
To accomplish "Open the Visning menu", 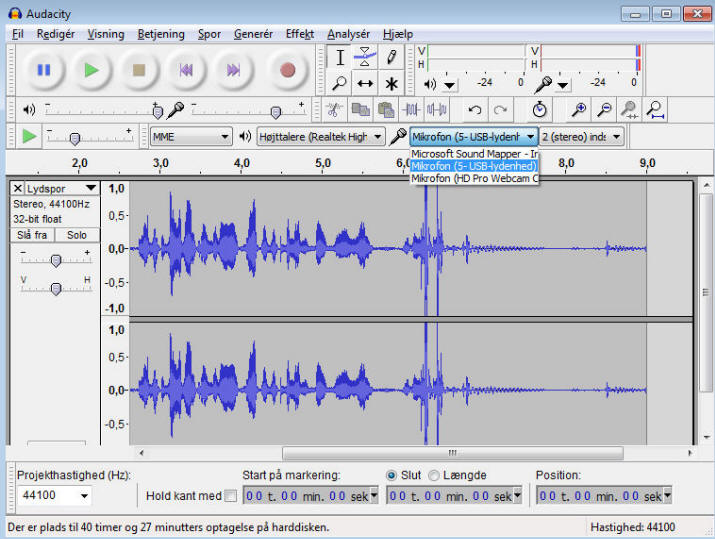I will (106, 34).
